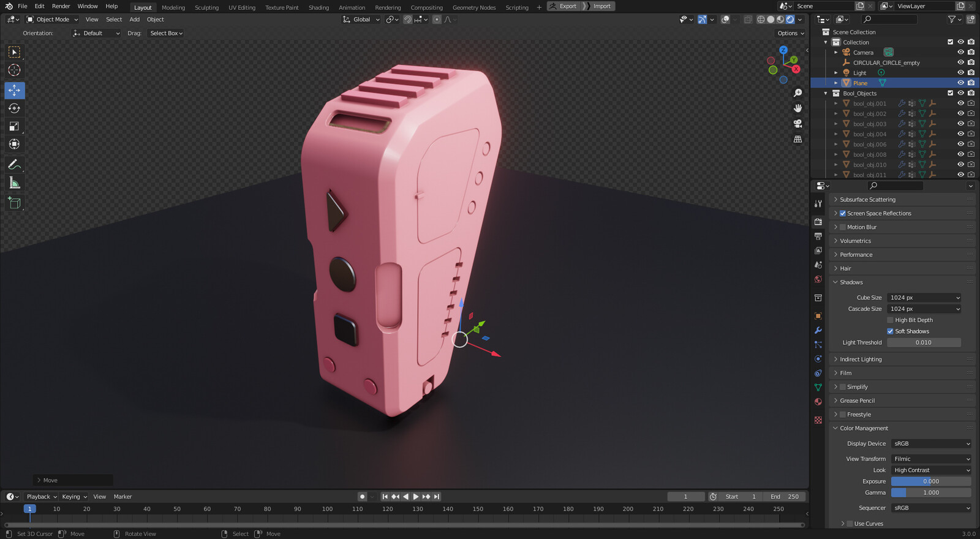Open the Render properties tab icon

818,222
